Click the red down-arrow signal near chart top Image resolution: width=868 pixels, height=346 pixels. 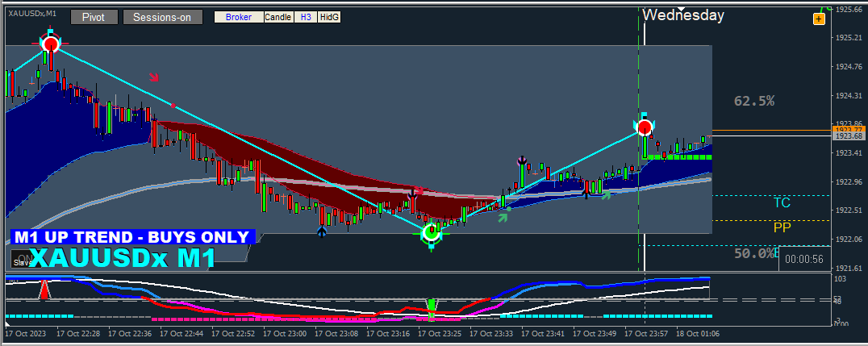[153, 77]
